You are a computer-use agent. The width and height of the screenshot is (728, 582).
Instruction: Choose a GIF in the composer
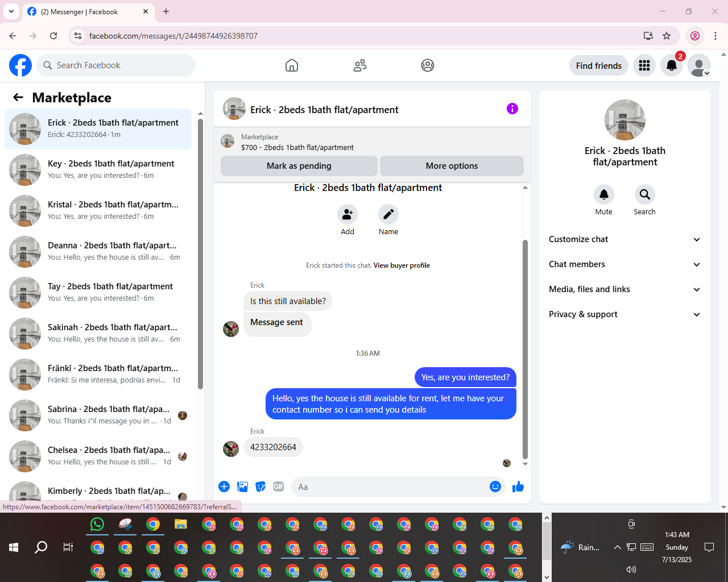[x=279, y=487]
